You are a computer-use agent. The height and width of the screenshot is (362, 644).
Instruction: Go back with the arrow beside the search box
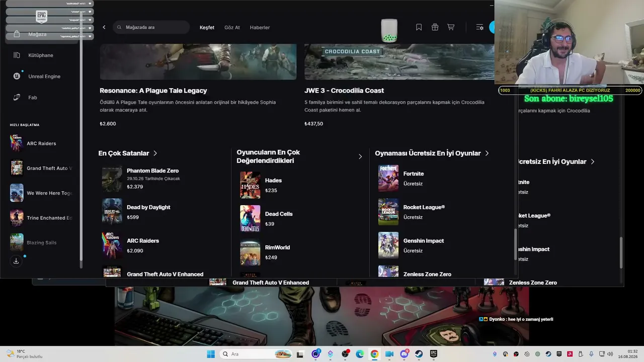pos(104,27)
